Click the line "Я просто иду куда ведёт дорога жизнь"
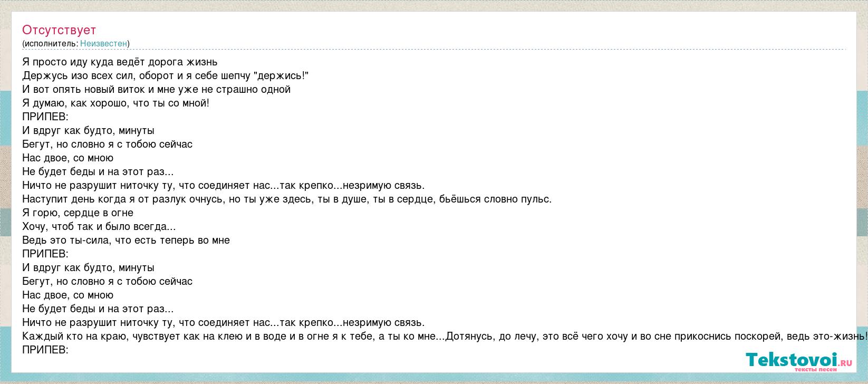 point(120,62)
